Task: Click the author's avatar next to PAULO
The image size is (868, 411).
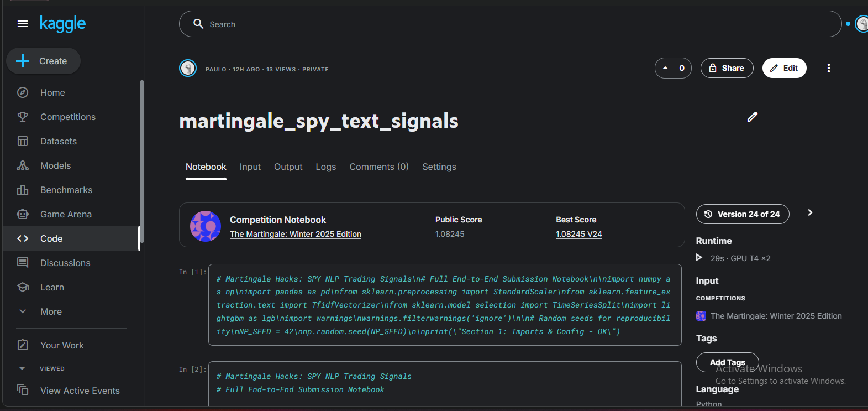Action: (188, 68)
